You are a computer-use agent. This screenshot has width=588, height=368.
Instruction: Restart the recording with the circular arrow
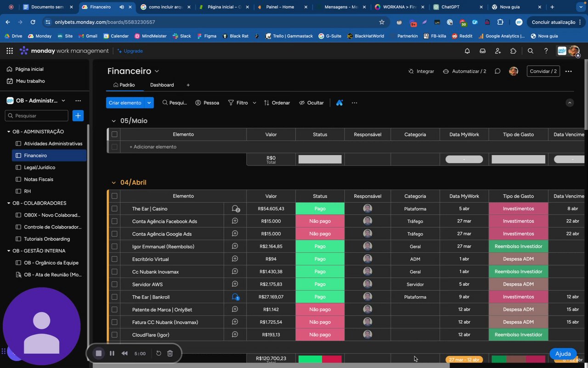tap(158, 353)
